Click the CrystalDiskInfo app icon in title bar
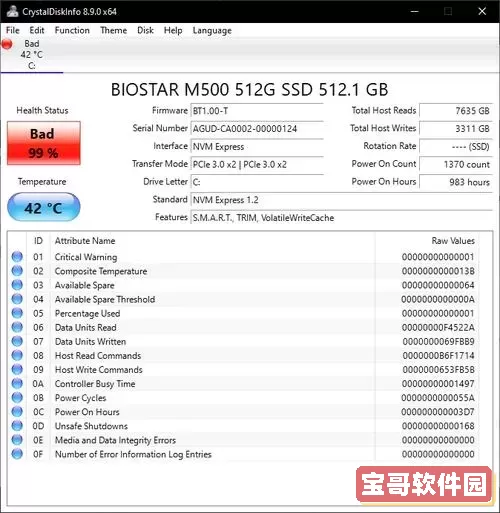The image size is (500, 513). [x=12, y=11]
